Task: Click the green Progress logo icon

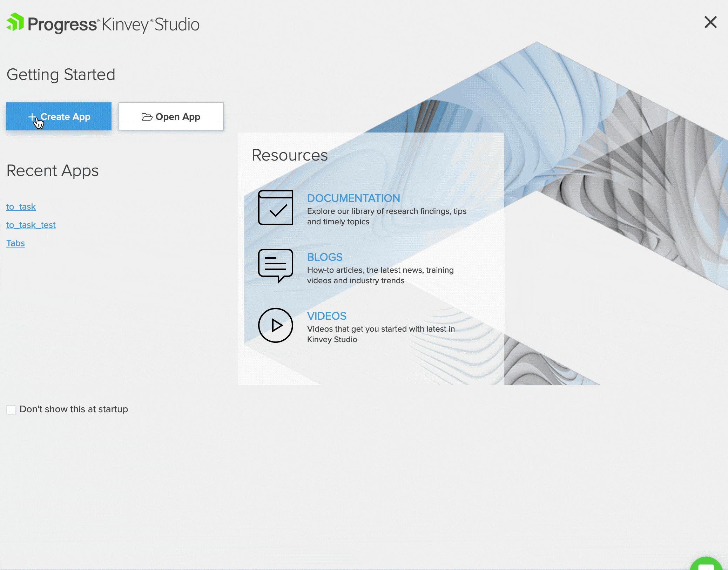Action: (15, 22)
